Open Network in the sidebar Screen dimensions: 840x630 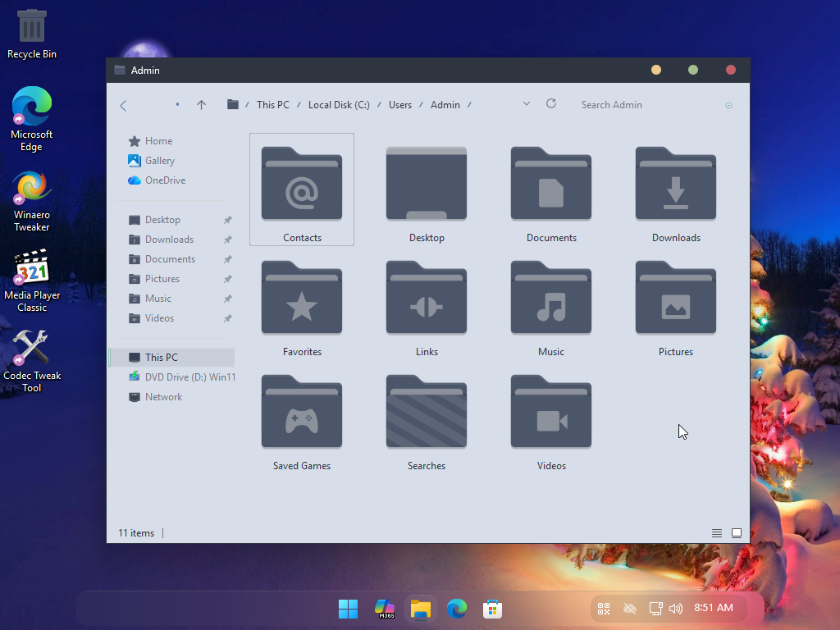(163, 397)
